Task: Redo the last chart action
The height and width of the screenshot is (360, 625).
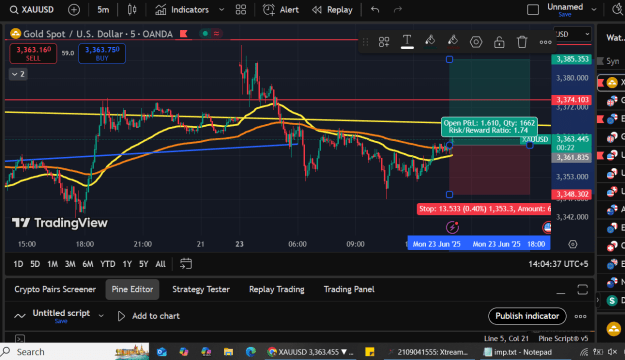Action: [397, 10]
